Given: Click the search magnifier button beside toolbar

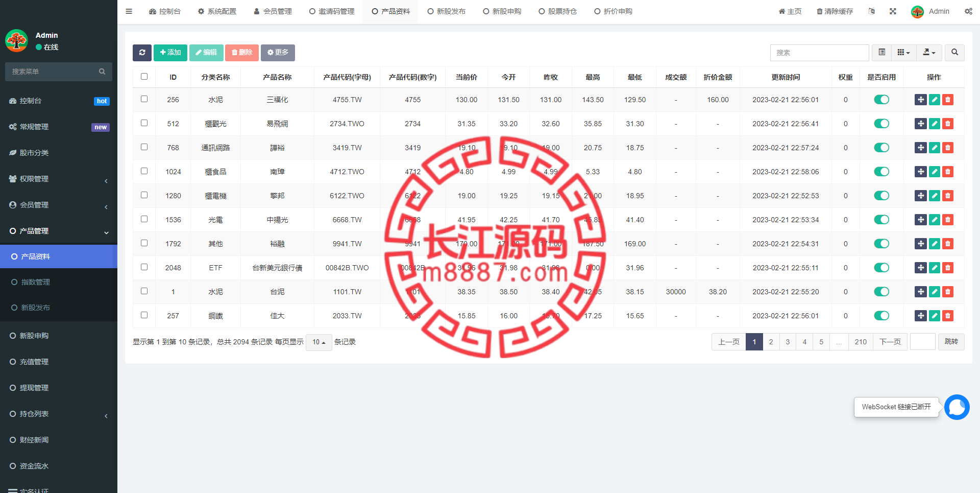Looking at the screenshot, I should [954, 53].
